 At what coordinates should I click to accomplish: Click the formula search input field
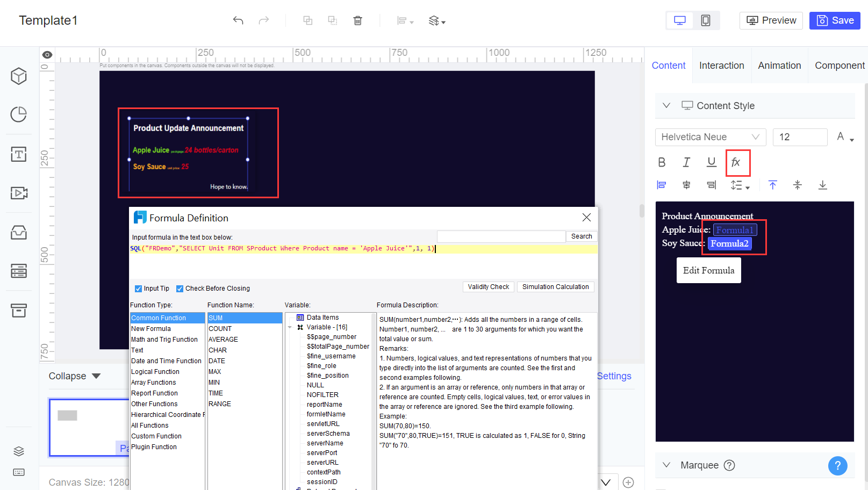pos(501,236)
